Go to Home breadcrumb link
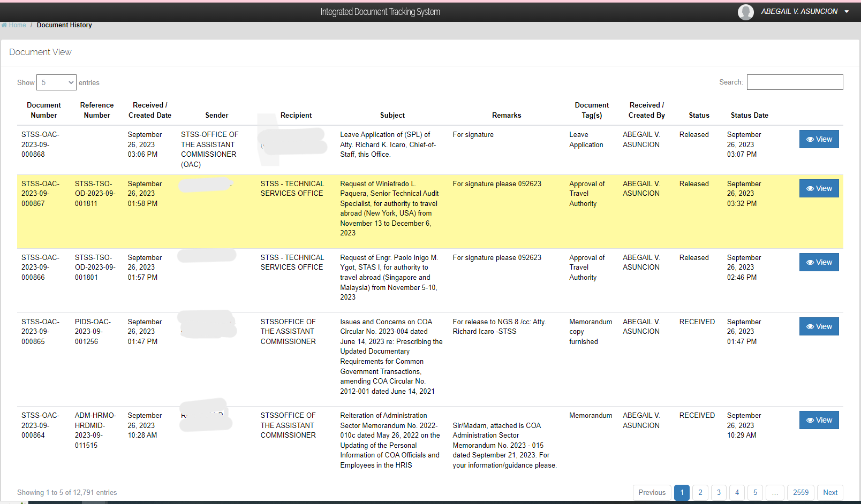The width and height of the screenshot is (861, 504). (x=17, y=25)
